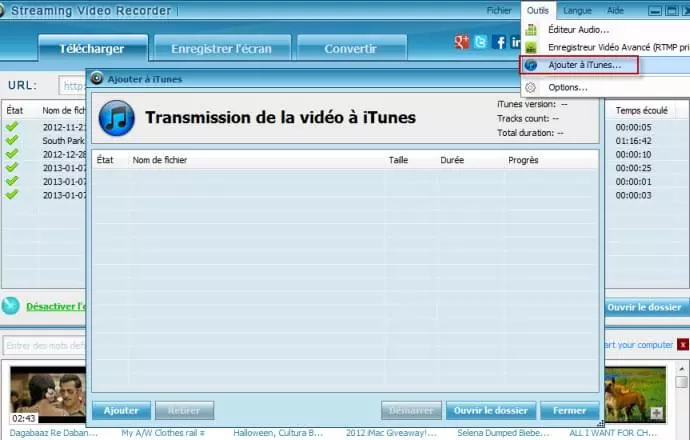Click the green checkmark for South Park row
Viewport: 690px width, 440px height.
pyautogui.click(x=12, y=140)
